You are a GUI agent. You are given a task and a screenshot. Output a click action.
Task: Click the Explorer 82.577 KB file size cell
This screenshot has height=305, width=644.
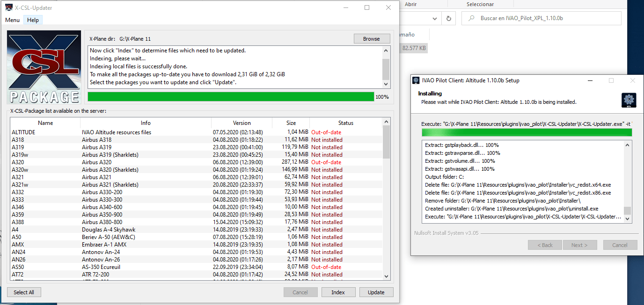click(x=414, y=48)
